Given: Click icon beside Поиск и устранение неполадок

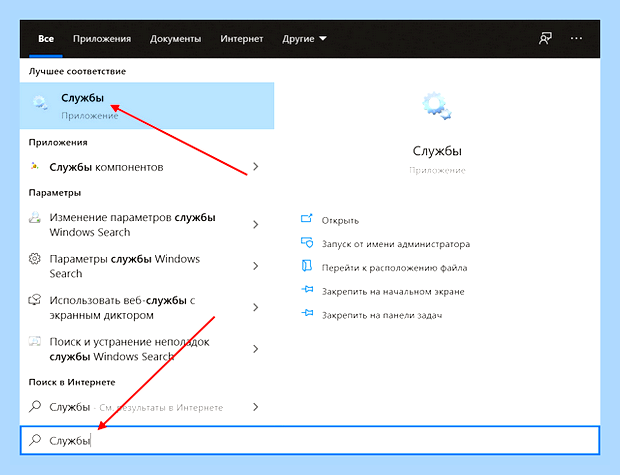Looking at the screenshot, I should click(x=35, y=341).
